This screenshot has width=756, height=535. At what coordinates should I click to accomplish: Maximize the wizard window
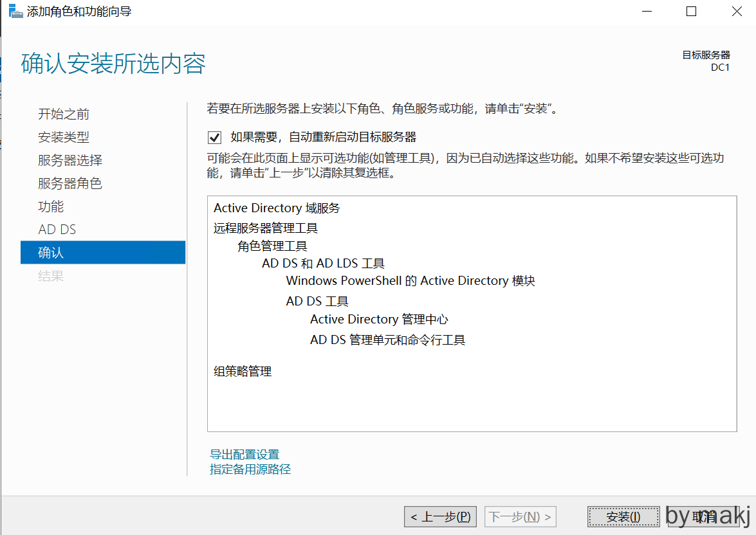click(692, 12)
